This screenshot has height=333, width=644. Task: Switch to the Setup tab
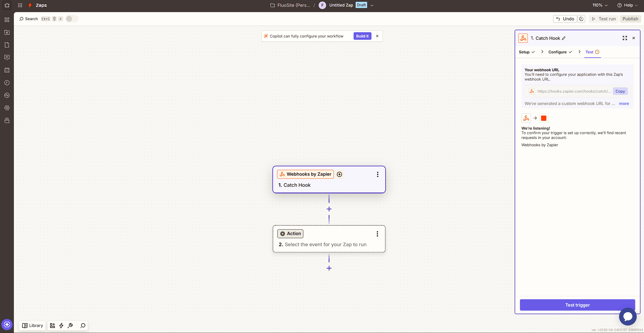point(526,52)
